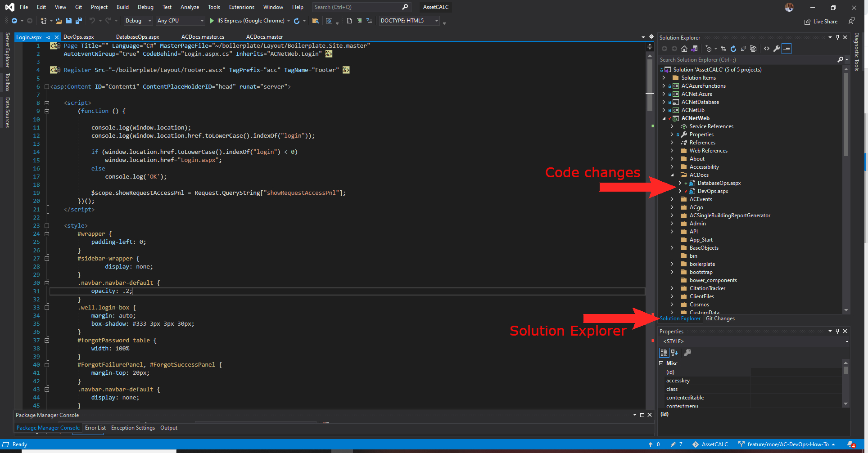This screenshot has width=868, height=453.
Task: Click the Property Pages key icon
Action: 687,353
